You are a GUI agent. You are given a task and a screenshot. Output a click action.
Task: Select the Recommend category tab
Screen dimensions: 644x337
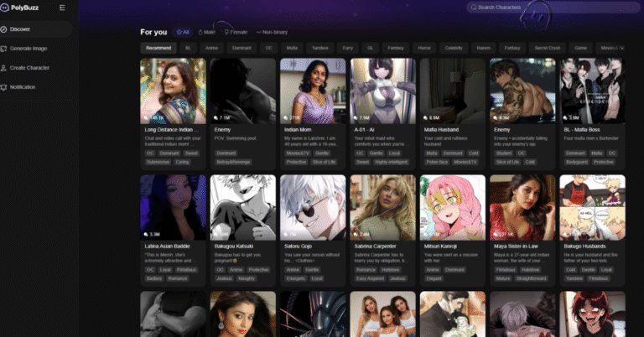[158, 48]
